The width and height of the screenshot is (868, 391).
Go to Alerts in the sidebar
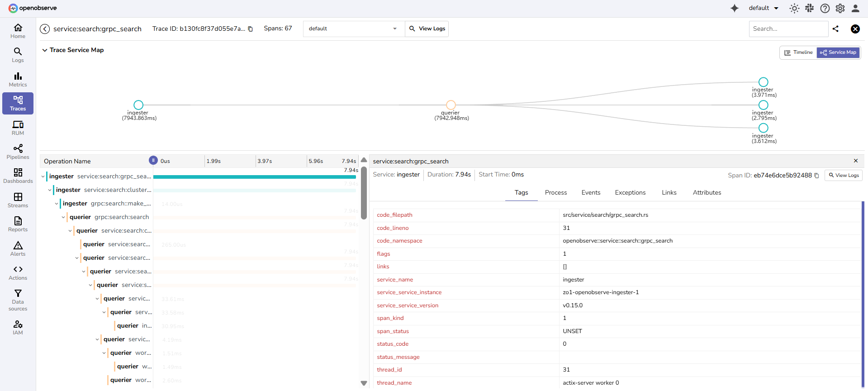click(x=18, y=248)
